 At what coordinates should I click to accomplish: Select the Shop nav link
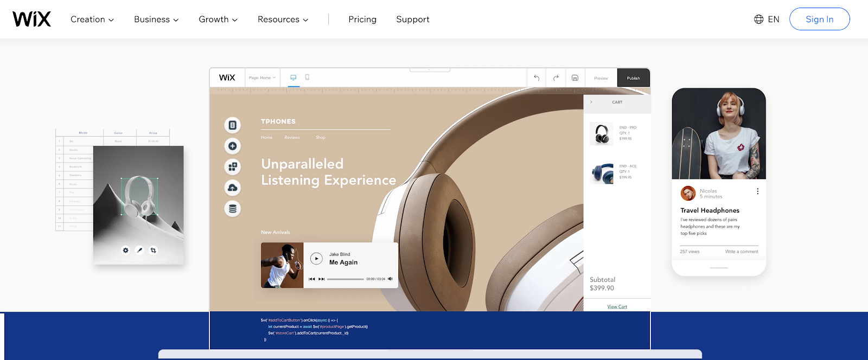click(321, 138)
